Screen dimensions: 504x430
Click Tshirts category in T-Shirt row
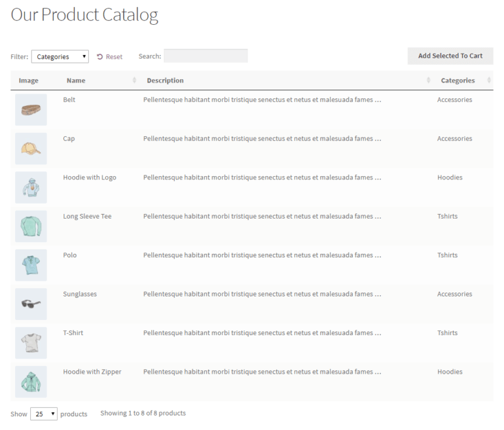coord(447,333)
